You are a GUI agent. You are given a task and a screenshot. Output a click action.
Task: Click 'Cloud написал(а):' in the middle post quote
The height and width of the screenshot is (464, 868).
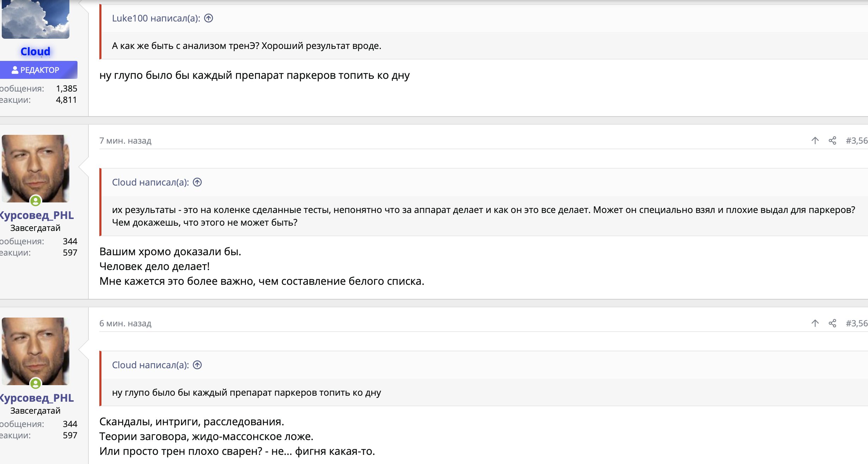tap(150, 182)
